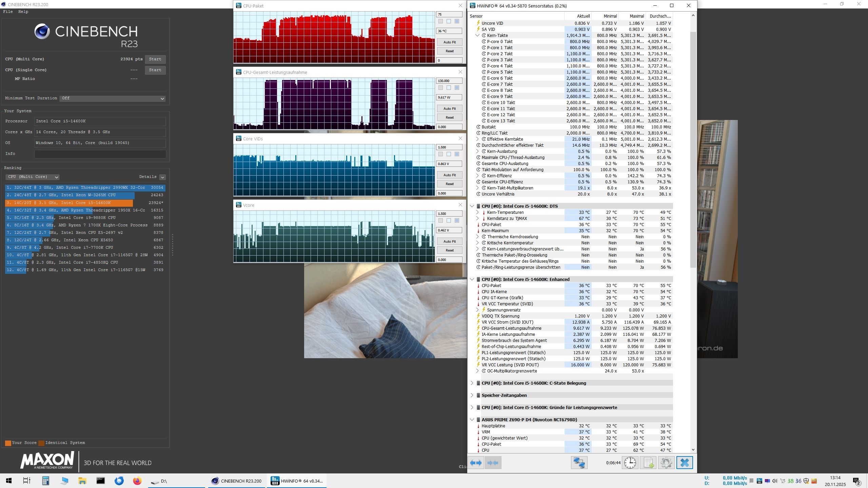Click the HWiNFO sensor list vertical scrollbar
Screen dimensions: 868x488
pyautogui.click(x=693, y=149)
